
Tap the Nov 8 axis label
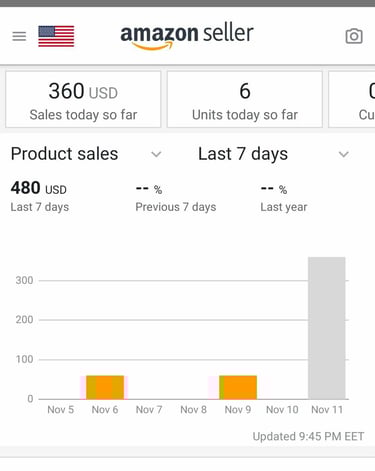click(193, 410)
